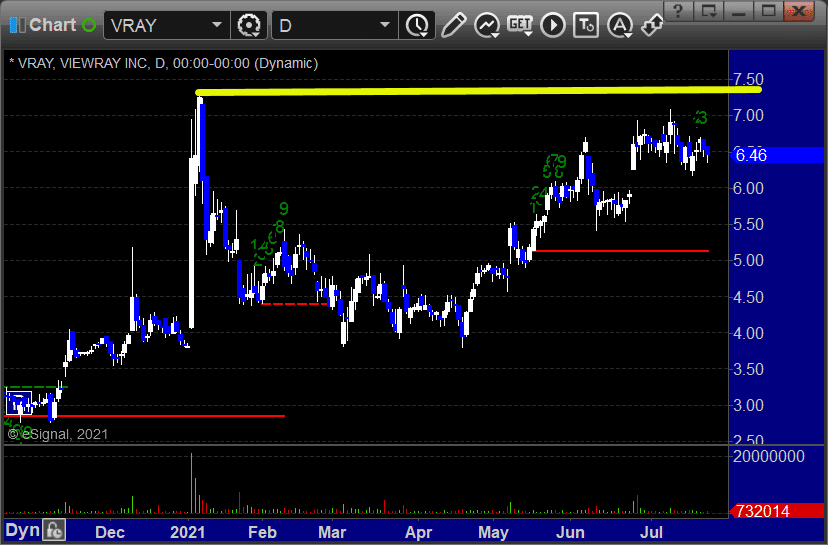Click the Mar label on time axis
The height and width of the screenshot is (545, 828).
[332, 532]
